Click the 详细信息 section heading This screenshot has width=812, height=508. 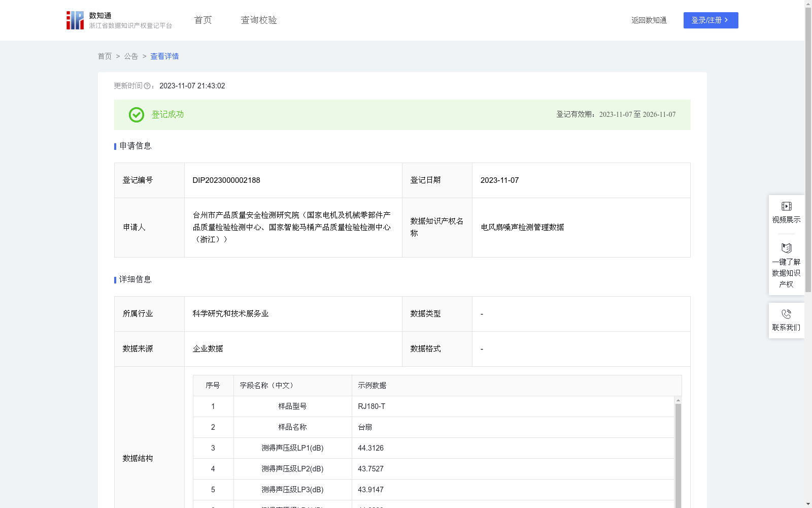coord(135,280)
